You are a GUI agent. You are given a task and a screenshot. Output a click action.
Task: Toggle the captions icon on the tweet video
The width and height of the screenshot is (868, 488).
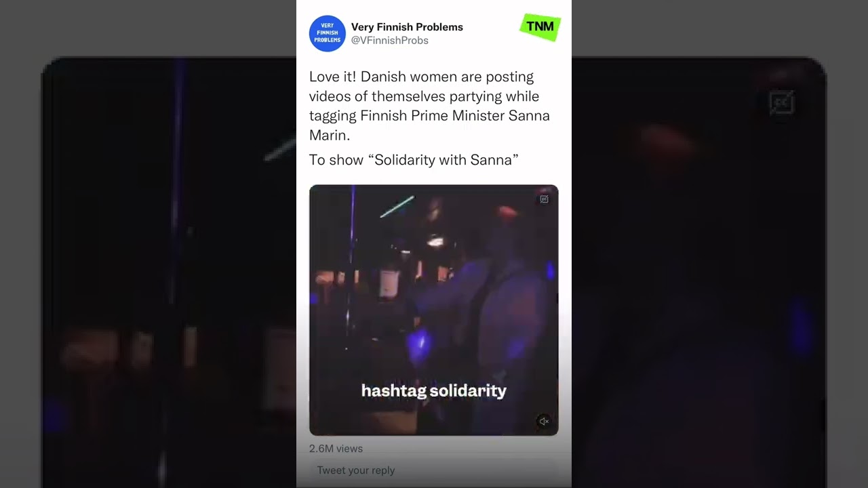pyautogui.click(x=544, y=199)
